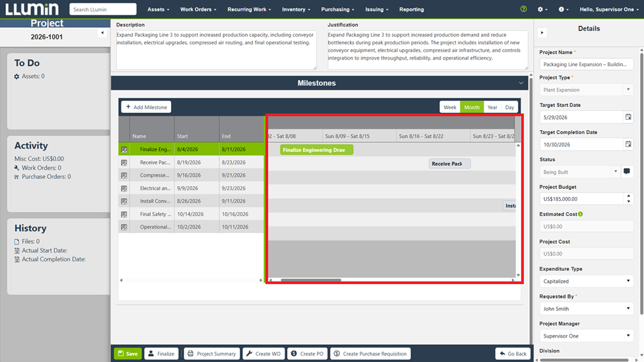Click the Finalize button
Screen dimensions: 644x362
[x=161, y=353]
